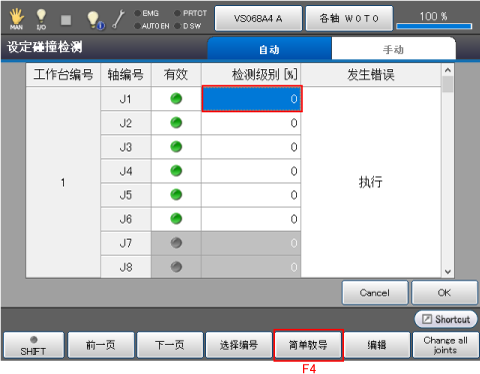Click the J4 axis number cell
The height and width of the screenshot is (374, 480).
coord(126,171)
